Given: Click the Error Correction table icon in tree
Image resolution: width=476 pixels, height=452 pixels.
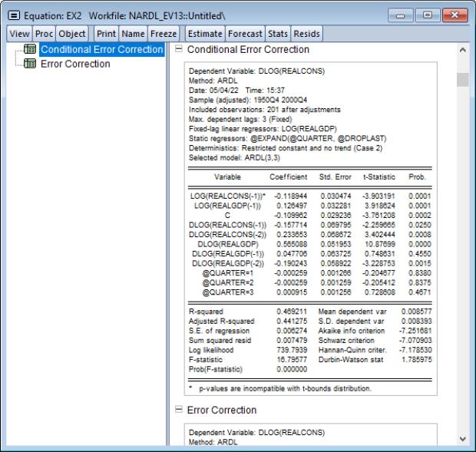Looking at the screenshot, I should click(x=31, y=64).
